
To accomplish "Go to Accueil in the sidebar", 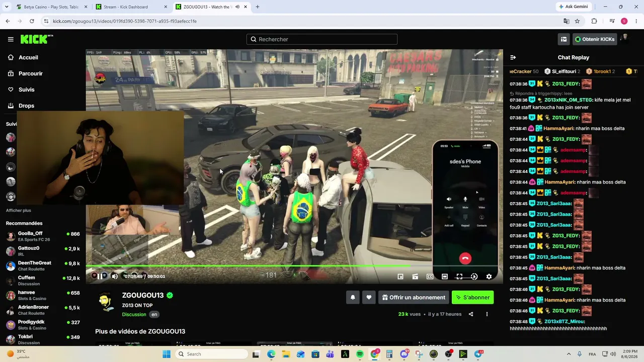I will point(28,57).
